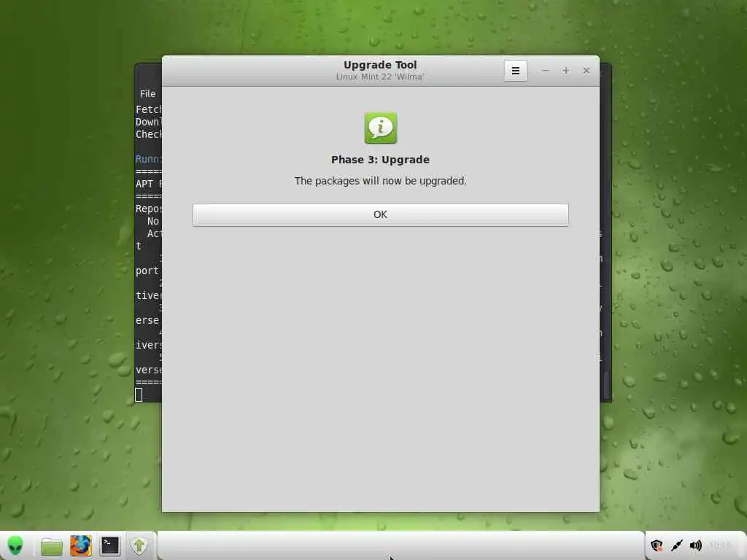
Task: Select the Upgrade Tool taskbar entry
Action: [139, 545]
